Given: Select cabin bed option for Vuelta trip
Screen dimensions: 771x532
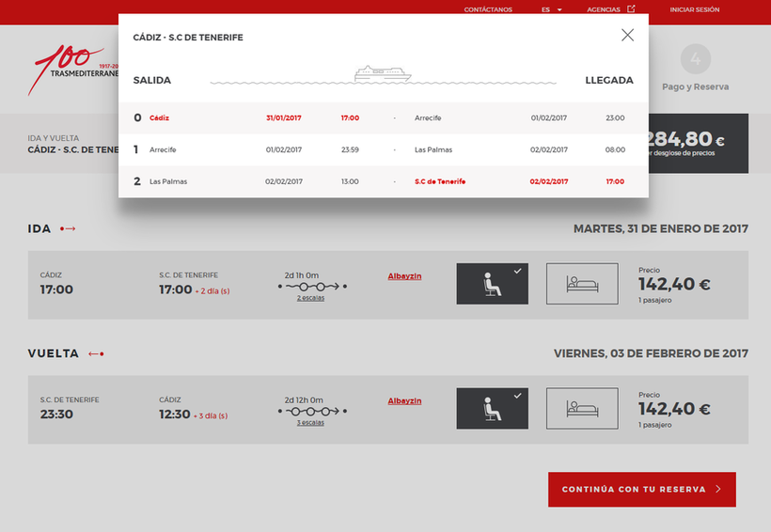Looking at the screenshot, I should tap(582, 408).
